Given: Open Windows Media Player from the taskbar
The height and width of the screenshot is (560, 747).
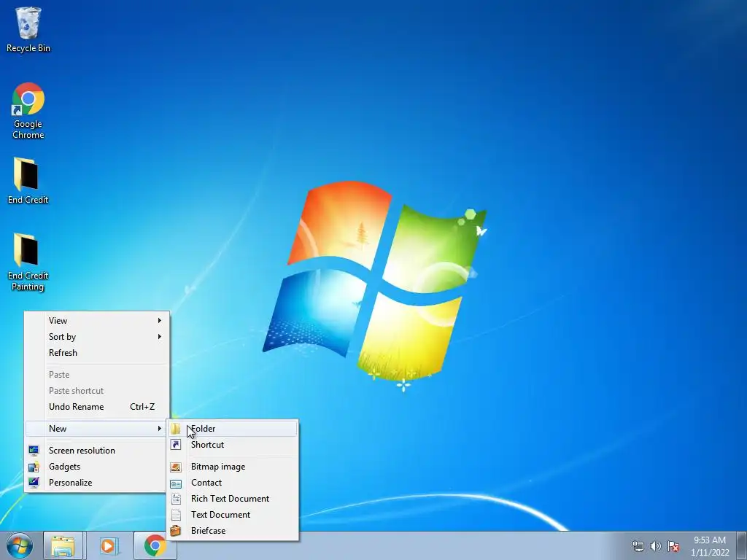Looking at the screenshot, I should 108,546.
